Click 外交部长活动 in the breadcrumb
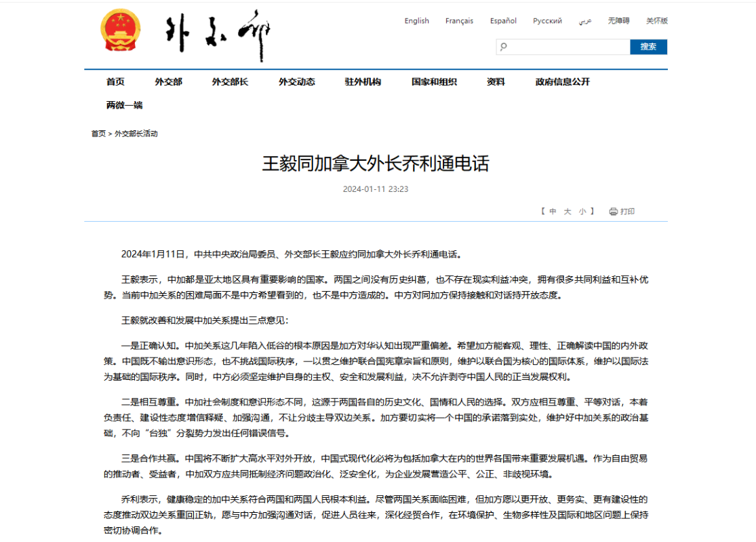Screen dimensions: 756x542 pyautogui.click(x=136, y=134)
